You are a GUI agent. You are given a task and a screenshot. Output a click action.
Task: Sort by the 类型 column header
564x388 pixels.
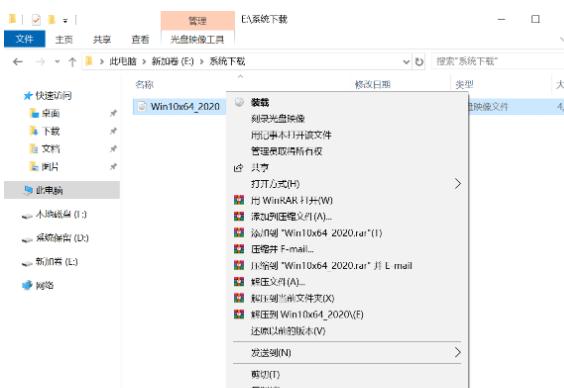click(x=464, y=85)
